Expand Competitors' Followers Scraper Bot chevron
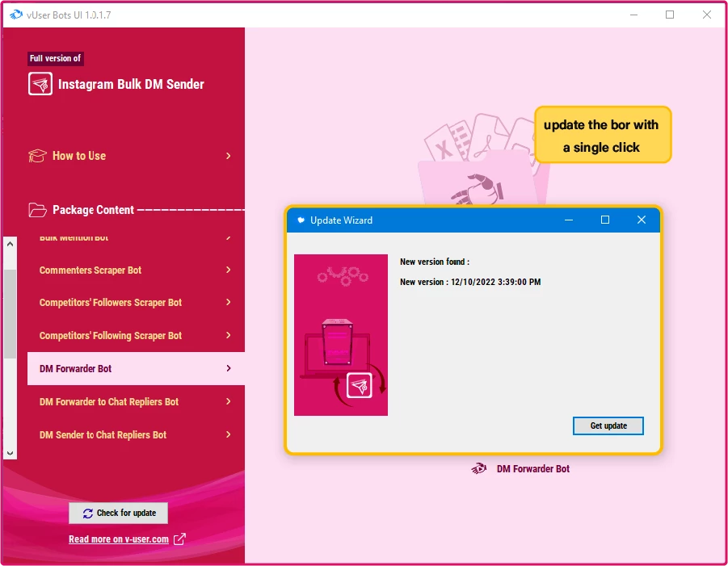 (228, 303)
